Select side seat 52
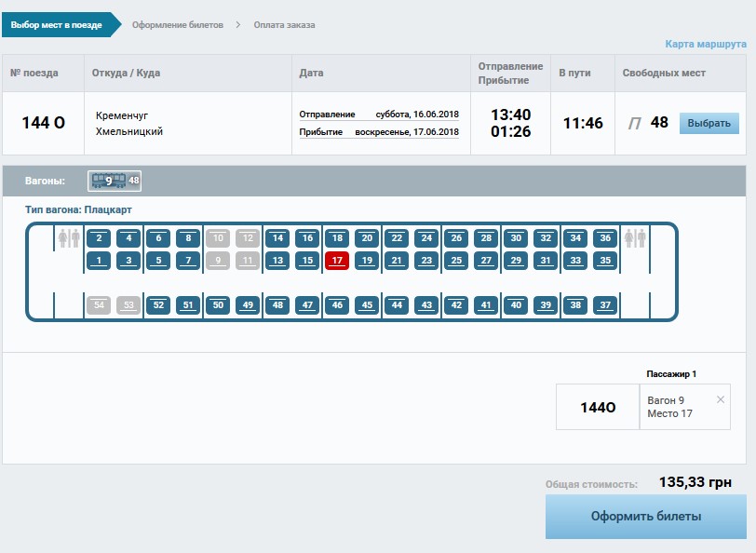Image resolution: width=756 pixels, height=553 pixels. 158,305
